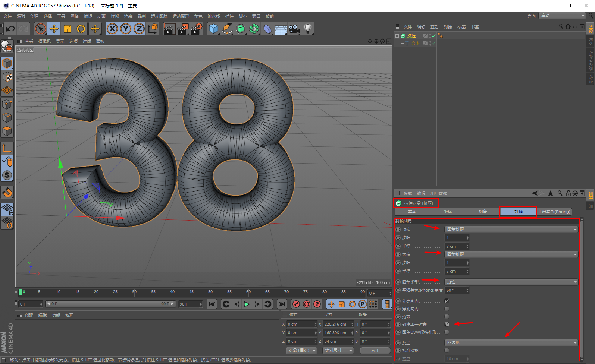The width and height of the screenshot is (595, 364).
Task: Click the 顶端 半径 7 cm field
Action: [457, 246]
